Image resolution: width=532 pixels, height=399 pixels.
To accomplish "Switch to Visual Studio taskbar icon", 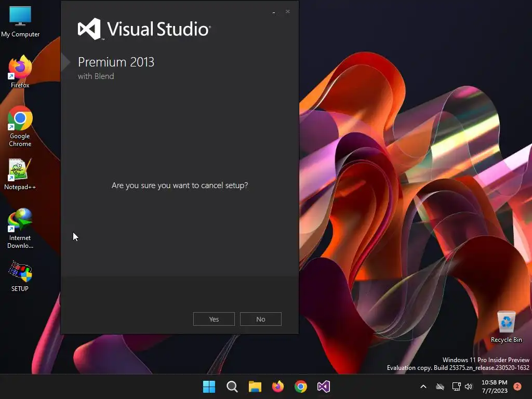I will click(x=323, y=387).
